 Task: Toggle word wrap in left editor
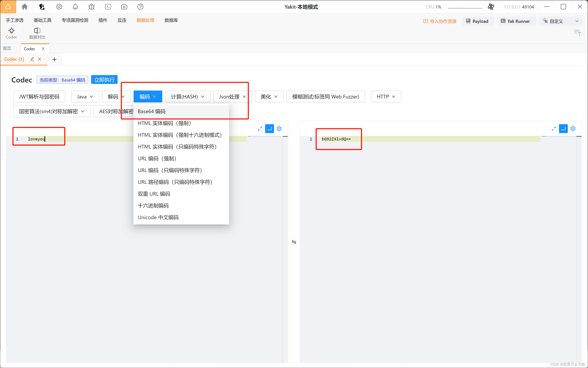[x=269, y=128]
